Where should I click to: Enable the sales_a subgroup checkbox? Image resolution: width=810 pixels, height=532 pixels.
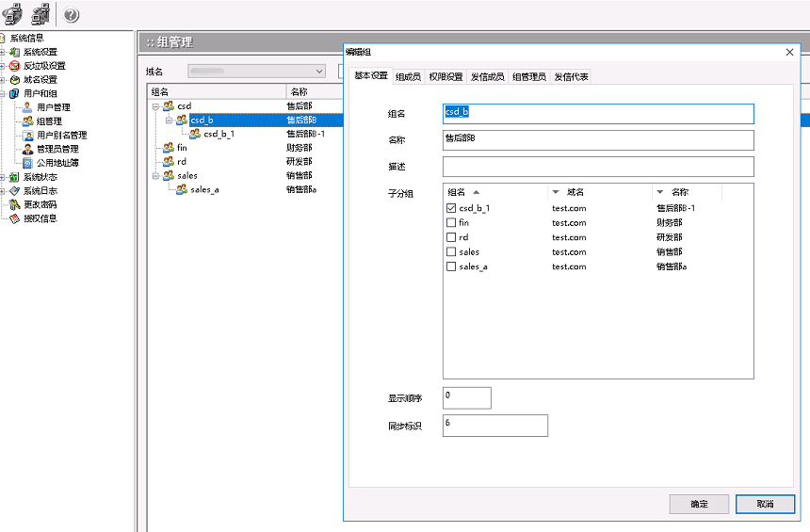pyautogui.click(x=450, y=266)
